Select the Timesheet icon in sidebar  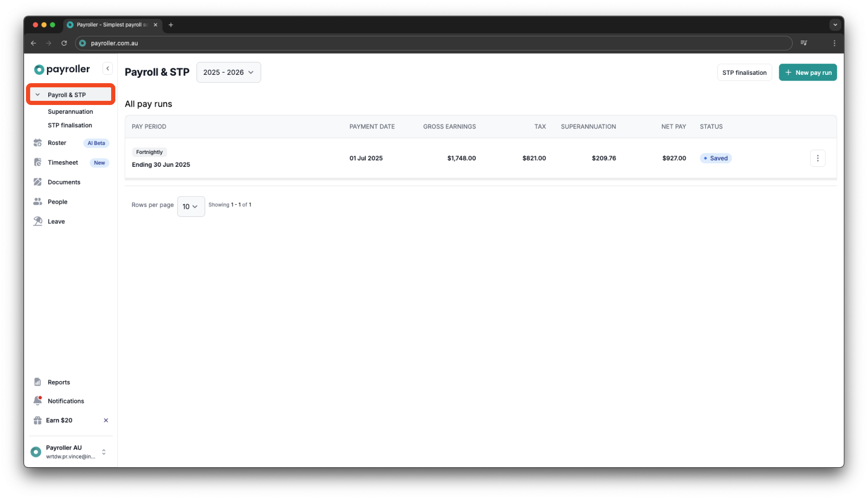pos(38,162)
